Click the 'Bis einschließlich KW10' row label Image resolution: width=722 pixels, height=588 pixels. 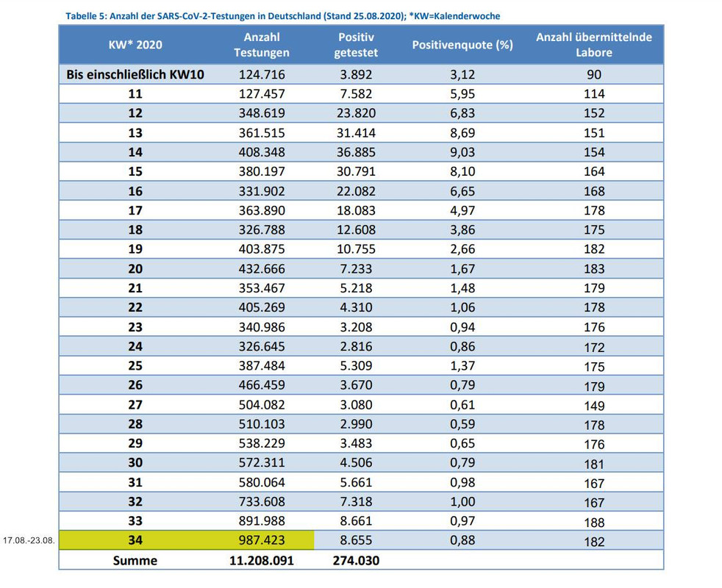click(135, 74)
